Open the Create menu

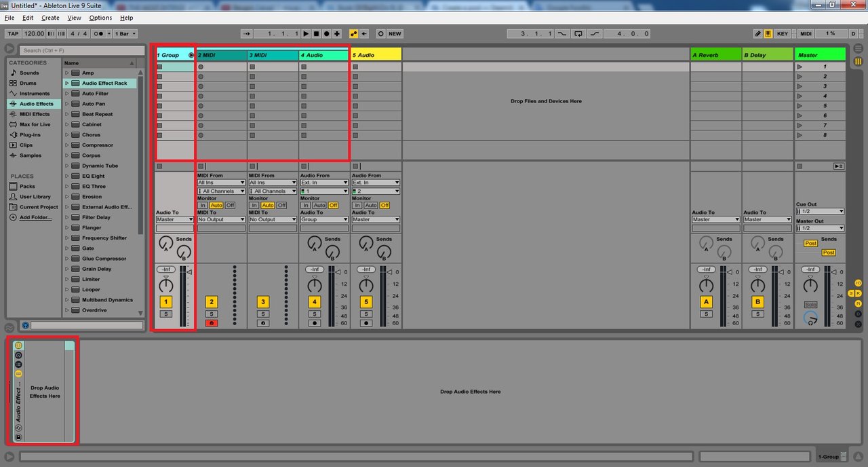click(x=50, y=18)
